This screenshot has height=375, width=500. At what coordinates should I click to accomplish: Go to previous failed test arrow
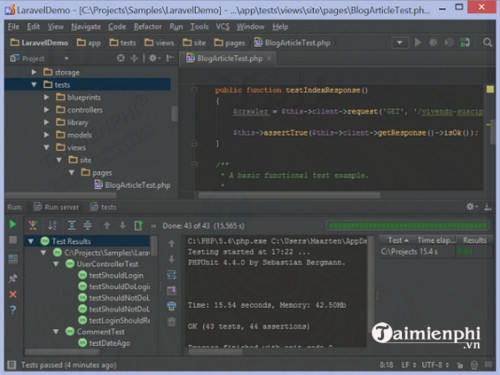(x=107, y=226)
